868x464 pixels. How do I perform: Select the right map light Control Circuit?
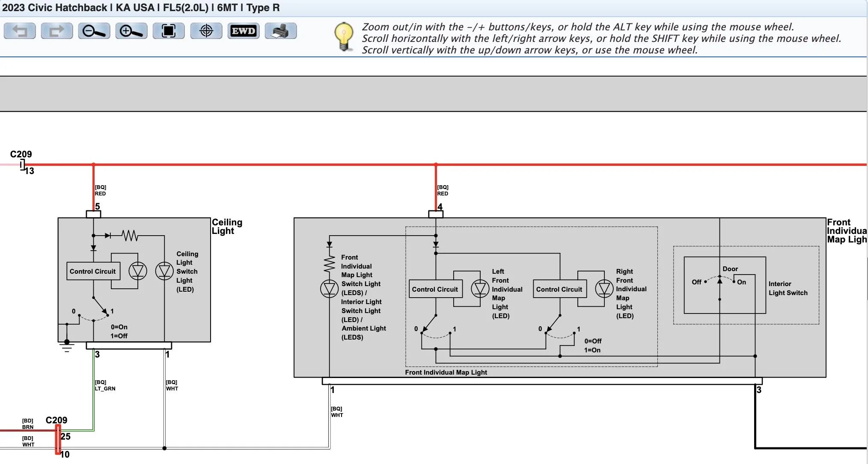[559, 290]
